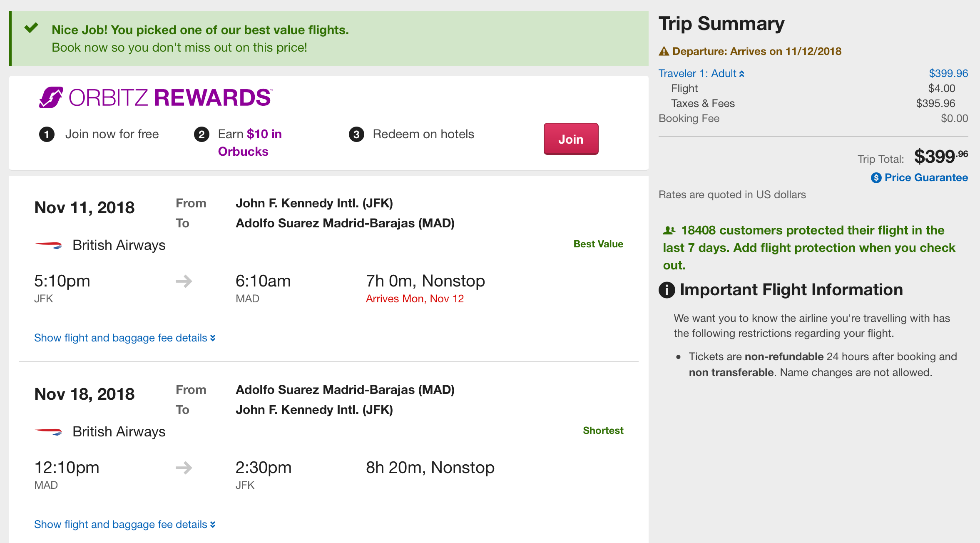Click the outbound flight arrow icon
Image resolution: width=980 pixels, height=543 pixels.
pos(184,281)
